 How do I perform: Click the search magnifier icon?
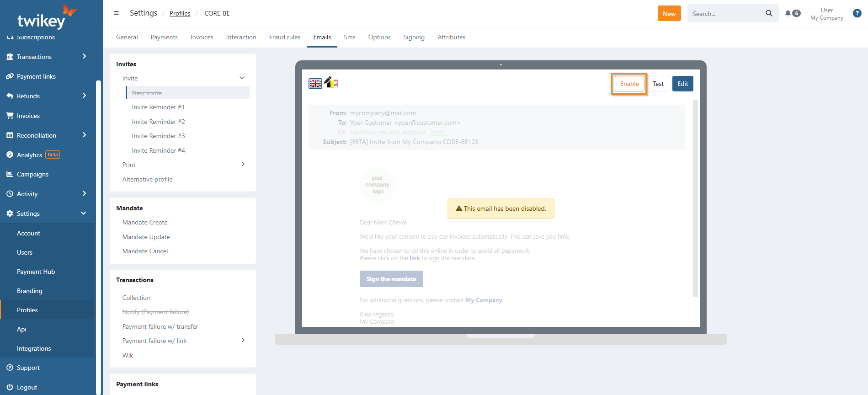(x=769, y=13)
